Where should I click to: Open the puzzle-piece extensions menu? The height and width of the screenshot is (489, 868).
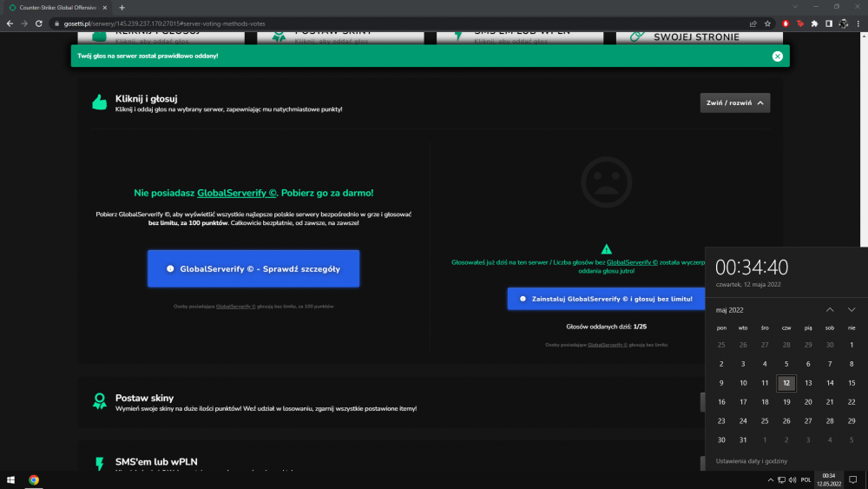point(814,23)
